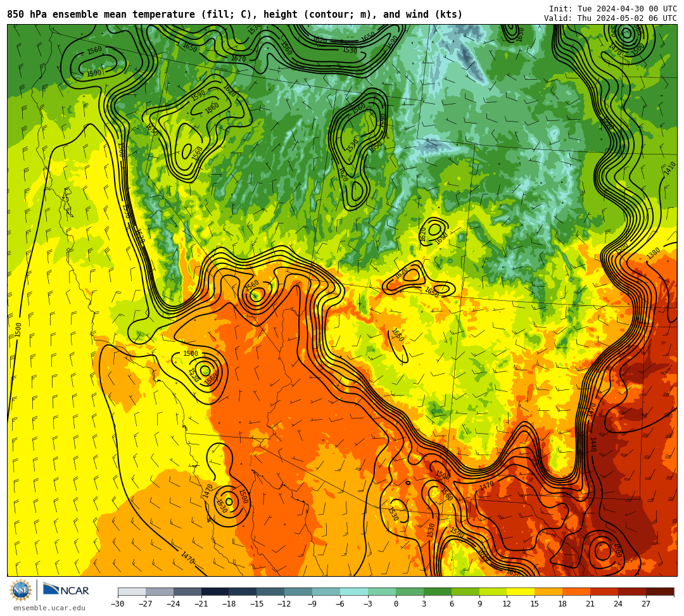Click the Init: Tue 2024-04-30 00 UTC text
The image size is (684, 616).
[613, 9]
